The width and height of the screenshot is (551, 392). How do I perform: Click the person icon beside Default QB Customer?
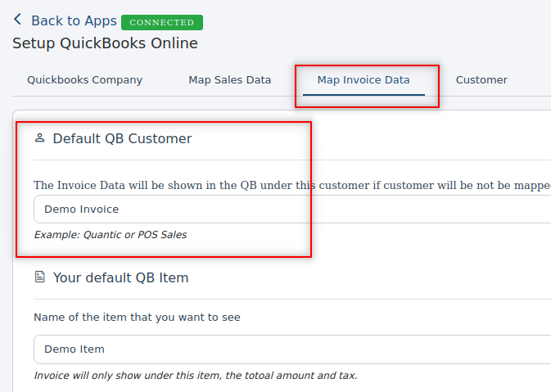point(40,138)
